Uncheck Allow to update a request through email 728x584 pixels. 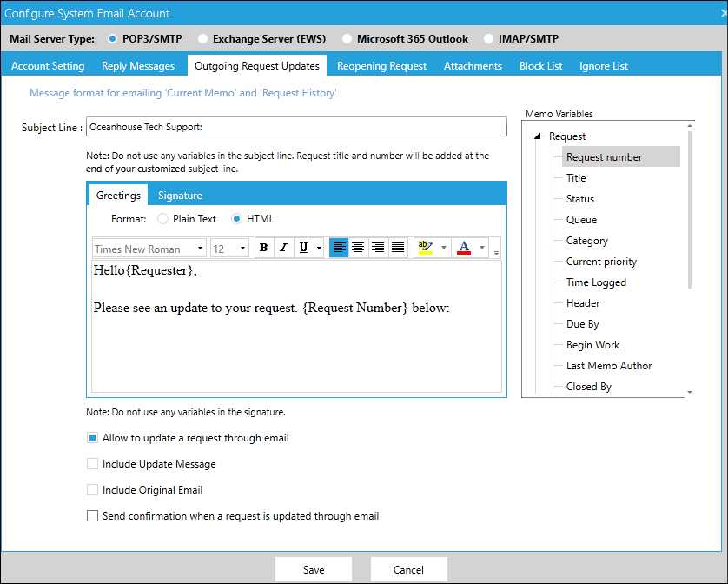(92, 438)
